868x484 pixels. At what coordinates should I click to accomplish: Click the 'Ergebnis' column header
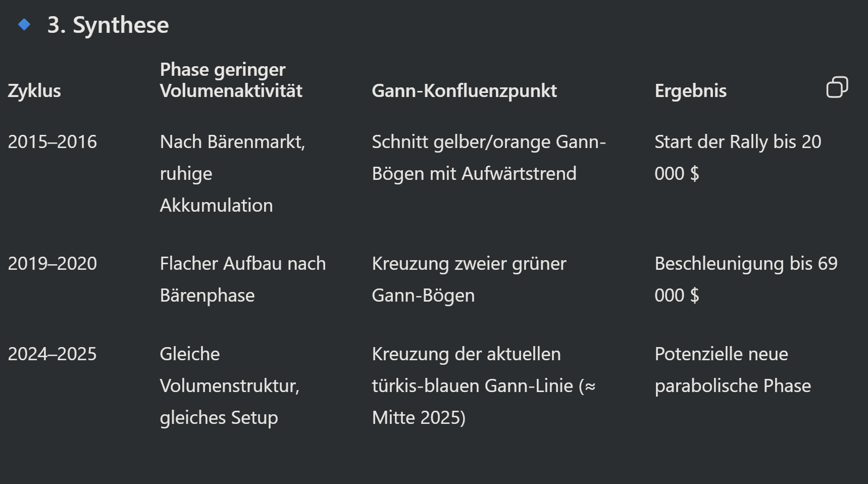(690, 91)
